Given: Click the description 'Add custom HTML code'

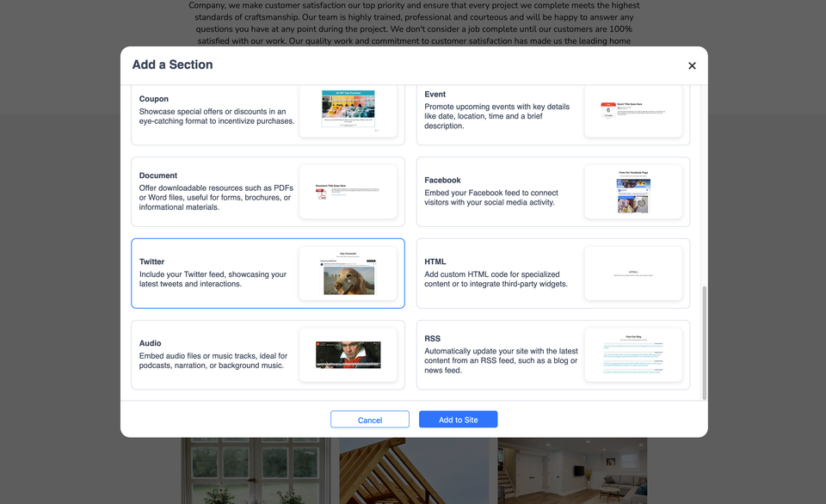Looking at the screenshot, I should tap(496, 280).
